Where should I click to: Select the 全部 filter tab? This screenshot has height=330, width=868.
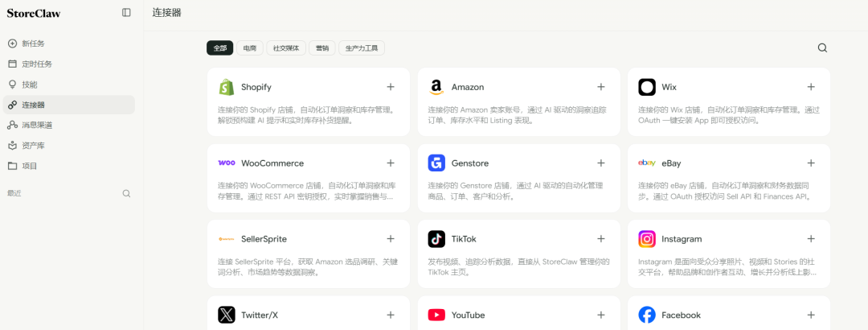[x=219, y=48]
